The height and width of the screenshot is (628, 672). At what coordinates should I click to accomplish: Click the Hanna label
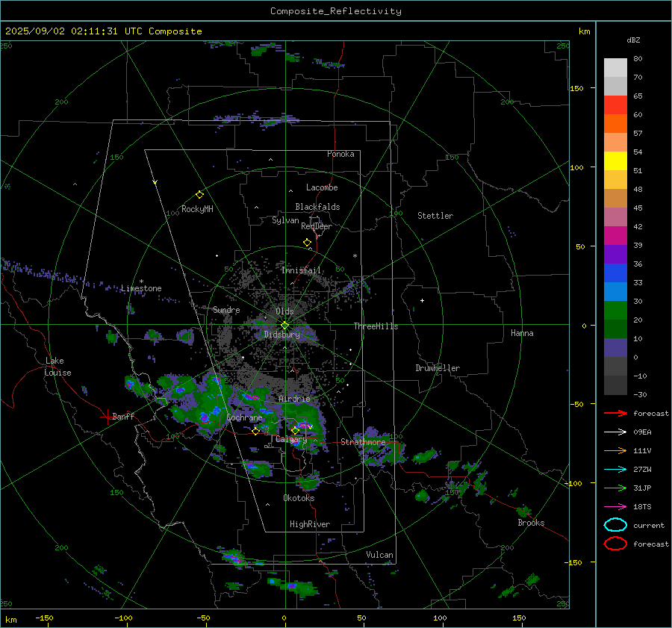coord(522,333)
